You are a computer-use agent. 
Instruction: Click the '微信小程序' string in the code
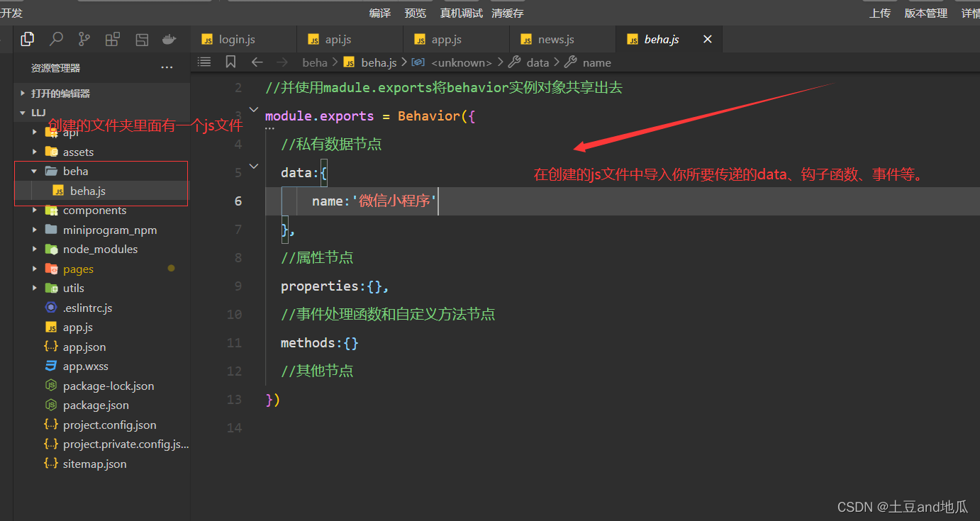point(395,201)
